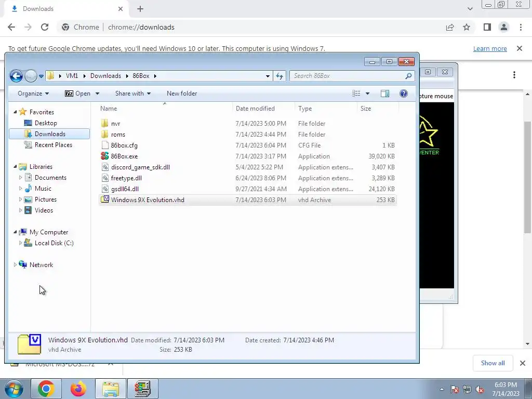Click Firefox icon on taskbar
532x399 pixels.
(78, 389)
